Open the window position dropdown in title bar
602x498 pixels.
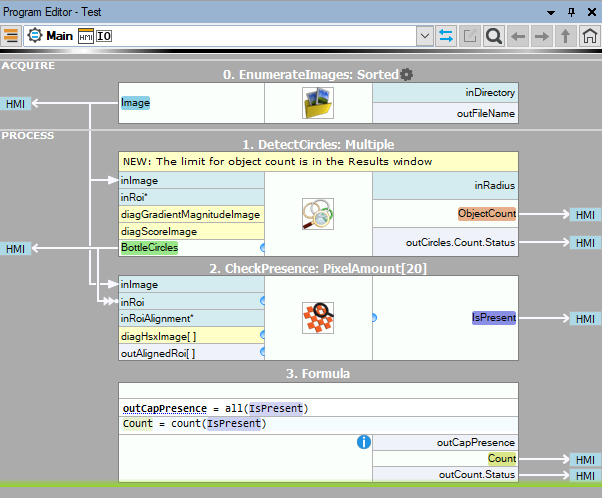tap(551, 10)
